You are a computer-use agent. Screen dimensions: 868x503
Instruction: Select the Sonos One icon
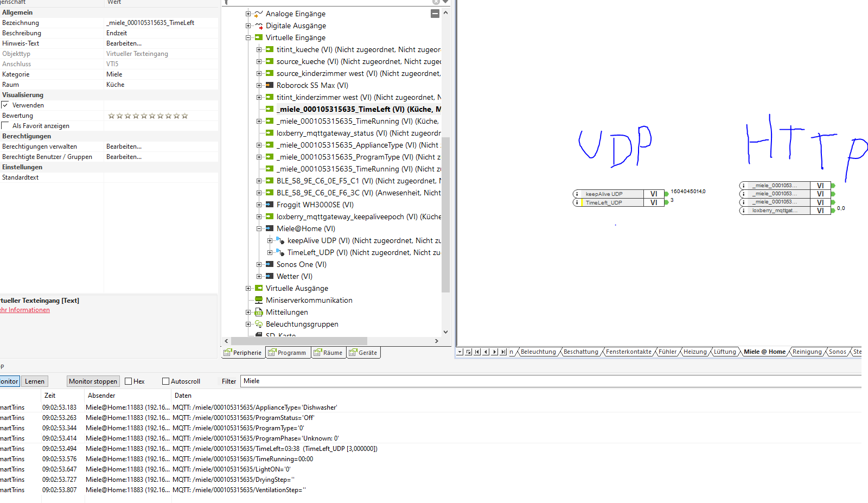click(x=270, y=264)
